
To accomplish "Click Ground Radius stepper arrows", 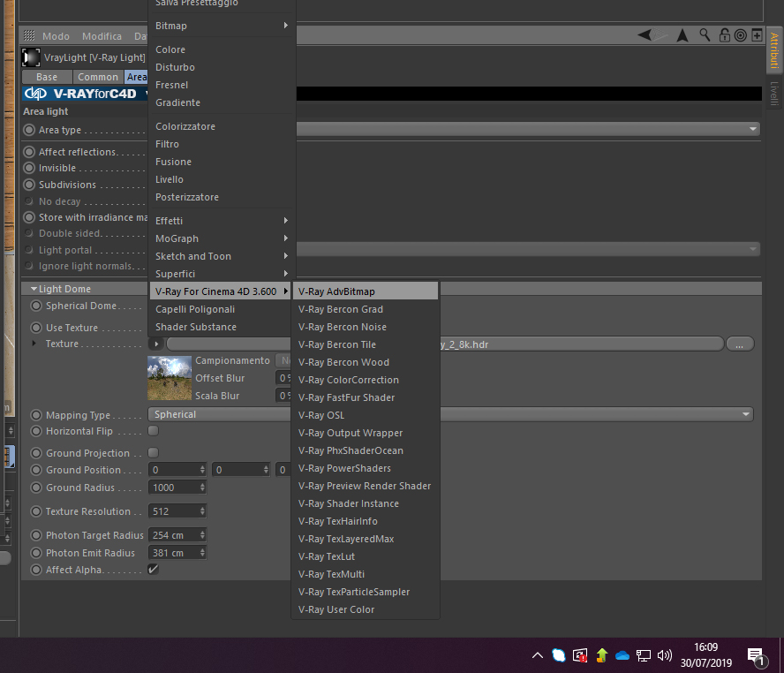I will pyautogui.click(x=202, y=487).
